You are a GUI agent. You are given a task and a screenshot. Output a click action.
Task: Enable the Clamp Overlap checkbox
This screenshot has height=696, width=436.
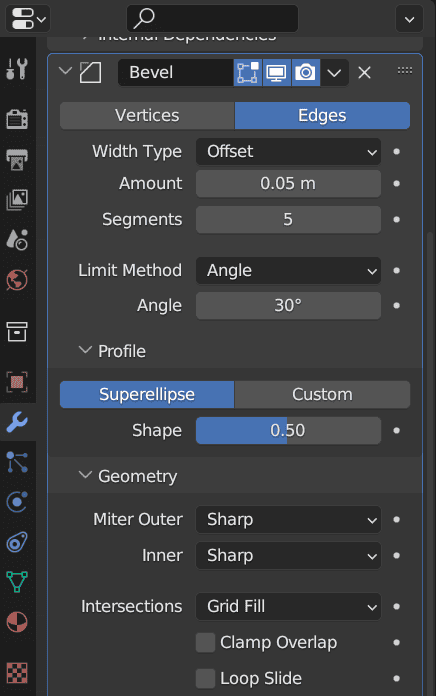click(x=205, y=642)
